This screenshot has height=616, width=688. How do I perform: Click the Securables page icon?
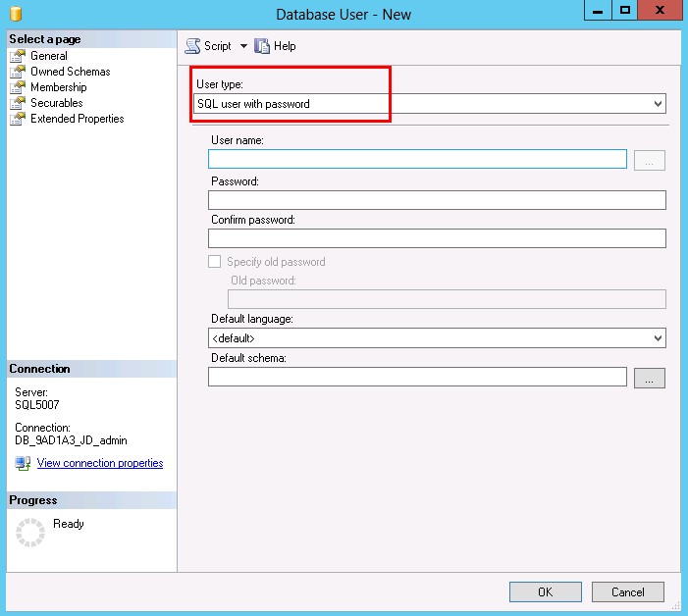tap(18, 103)
